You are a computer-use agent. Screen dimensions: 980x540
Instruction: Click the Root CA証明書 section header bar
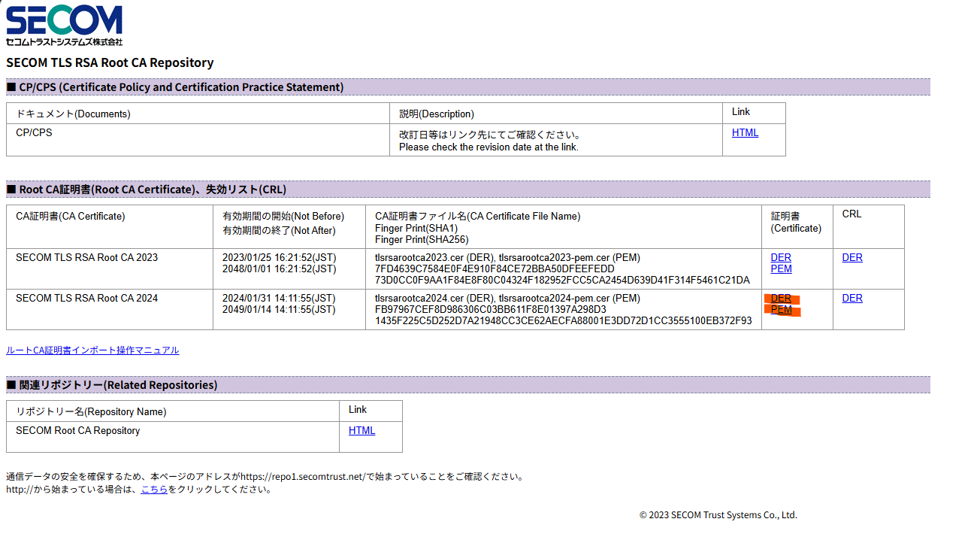(467, 190)
